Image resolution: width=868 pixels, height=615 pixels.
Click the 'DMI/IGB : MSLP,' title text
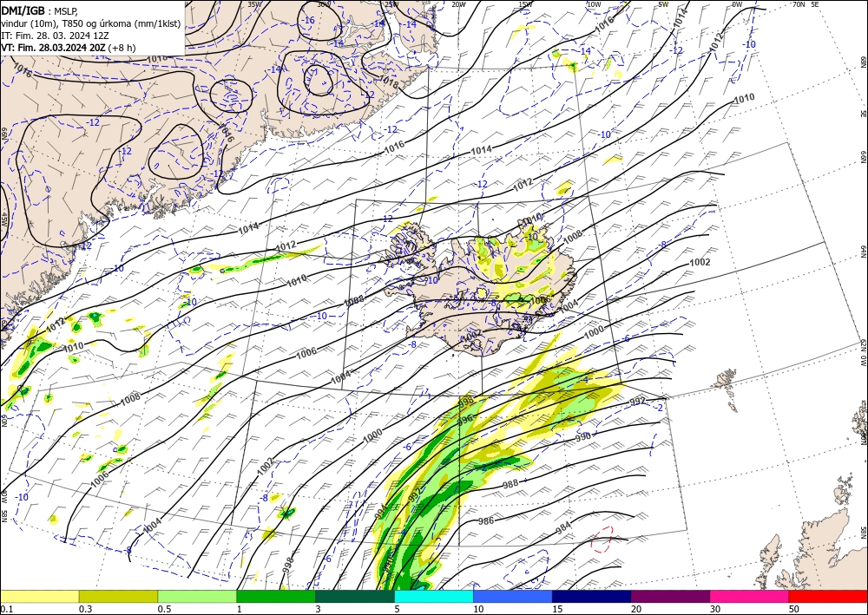(39, 10)
